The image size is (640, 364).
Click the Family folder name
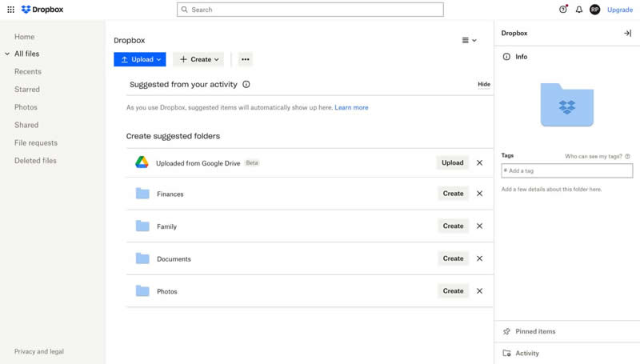(167, 226)
